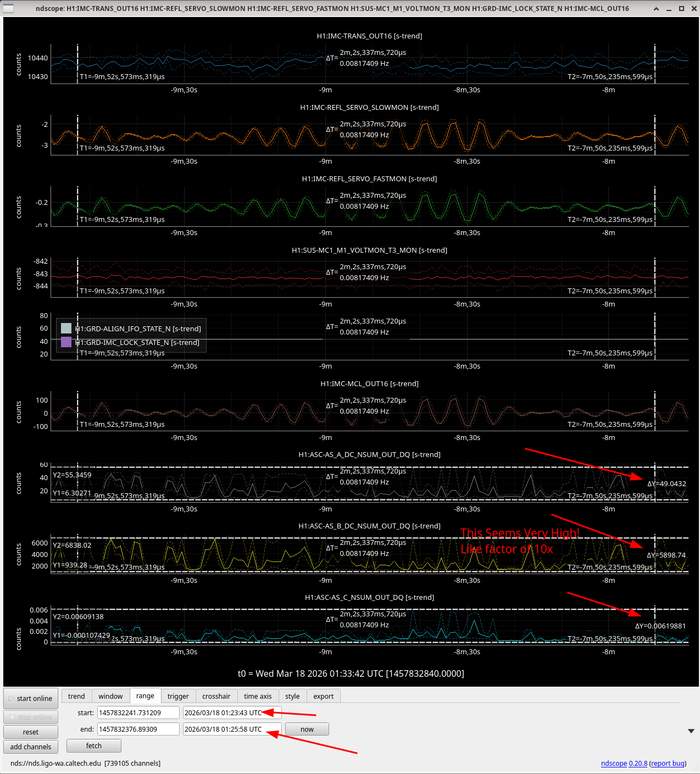The height and width of the screenshot is (774, 700).
Task: Click the GRD-ALIGN_IFO_STATE_N legend color swatch
Action: click(66, 328)
